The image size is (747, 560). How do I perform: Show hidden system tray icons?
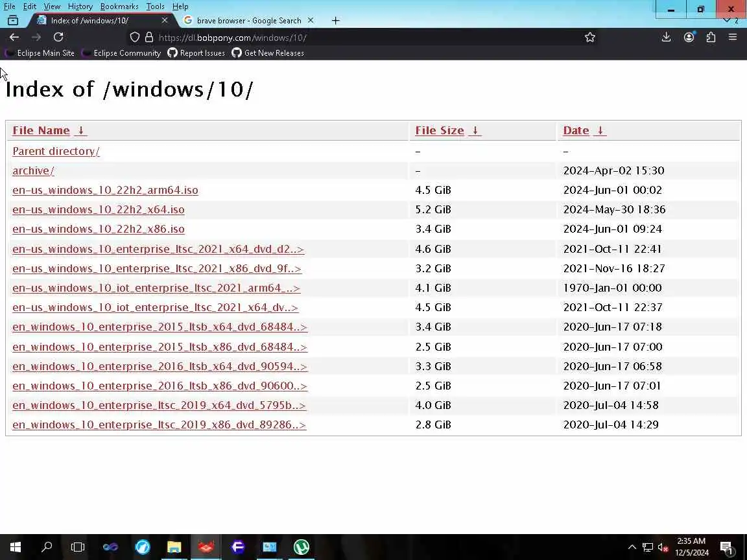click(632, 547)
